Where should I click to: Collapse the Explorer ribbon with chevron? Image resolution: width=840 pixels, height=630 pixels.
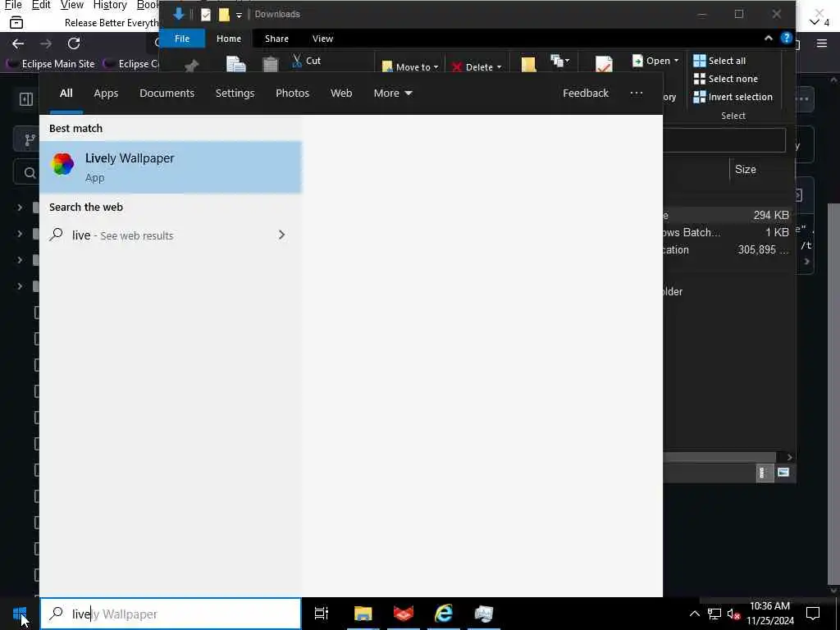(x=768, y=38)
